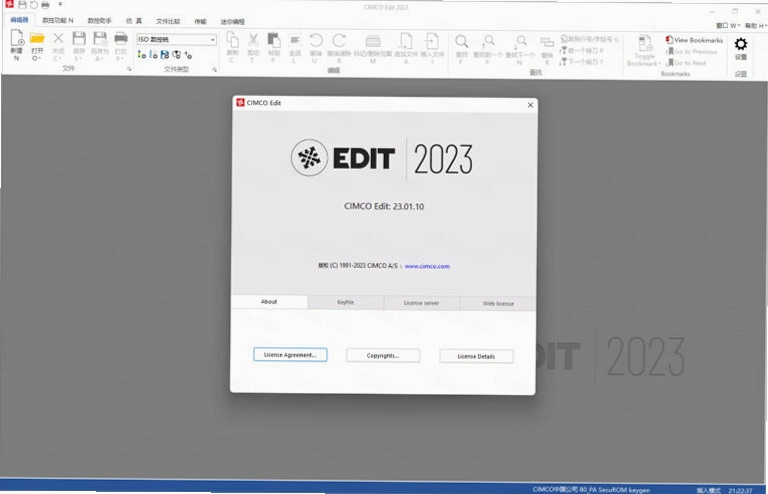Click View Bookmarks in ribbon

click(x=694, y=40)
